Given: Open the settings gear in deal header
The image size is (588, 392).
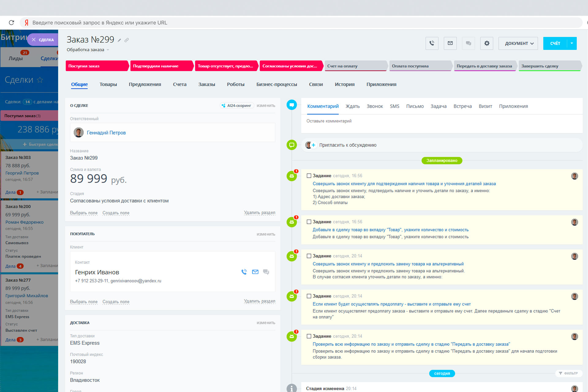Looking at the screenshot, I should [487, 43].
